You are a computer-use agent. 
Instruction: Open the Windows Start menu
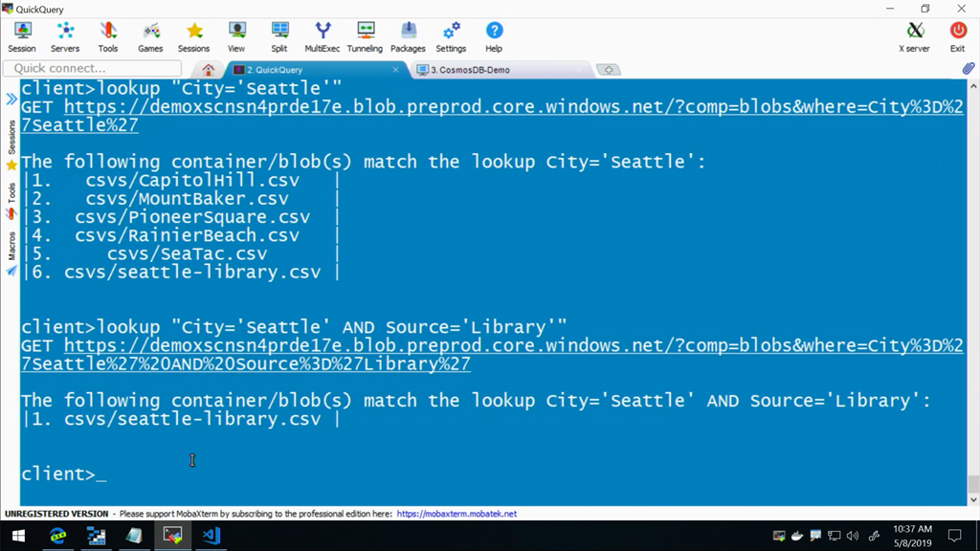pyautogui.click(x=18, y=536)
